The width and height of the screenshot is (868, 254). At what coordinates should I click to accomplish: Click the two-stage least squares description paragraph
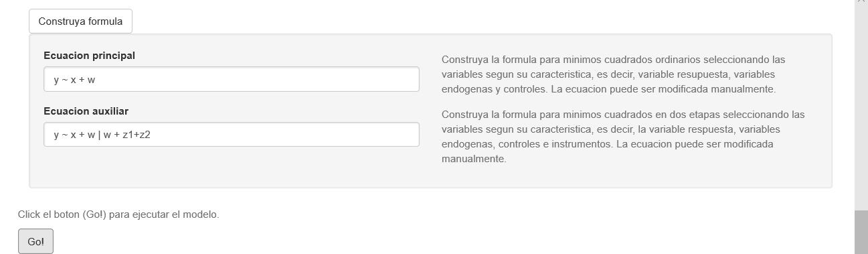coord(623,137)
